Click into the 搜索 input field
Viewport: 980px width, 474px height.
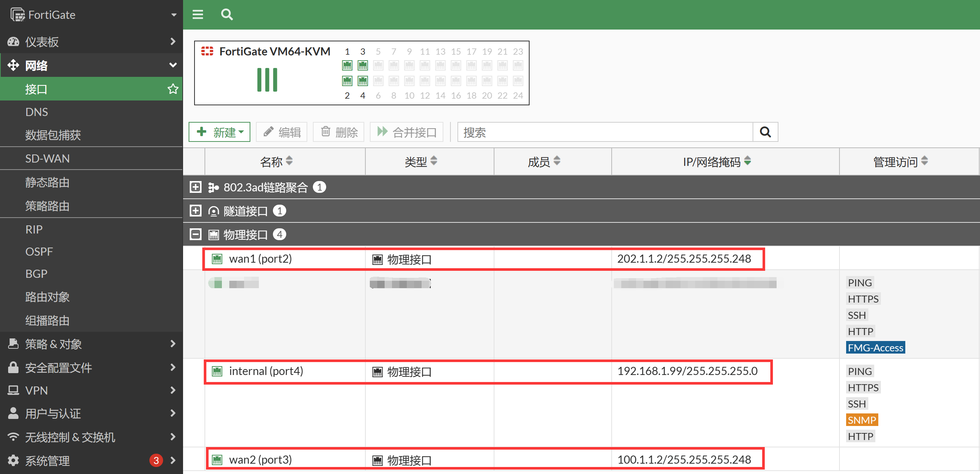point(605,132)
